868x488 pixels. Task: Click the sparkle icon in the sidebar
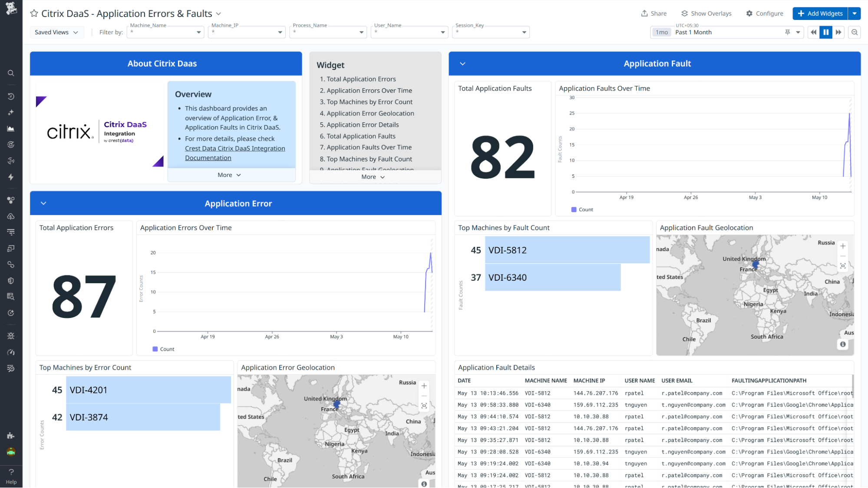(11, 112)
